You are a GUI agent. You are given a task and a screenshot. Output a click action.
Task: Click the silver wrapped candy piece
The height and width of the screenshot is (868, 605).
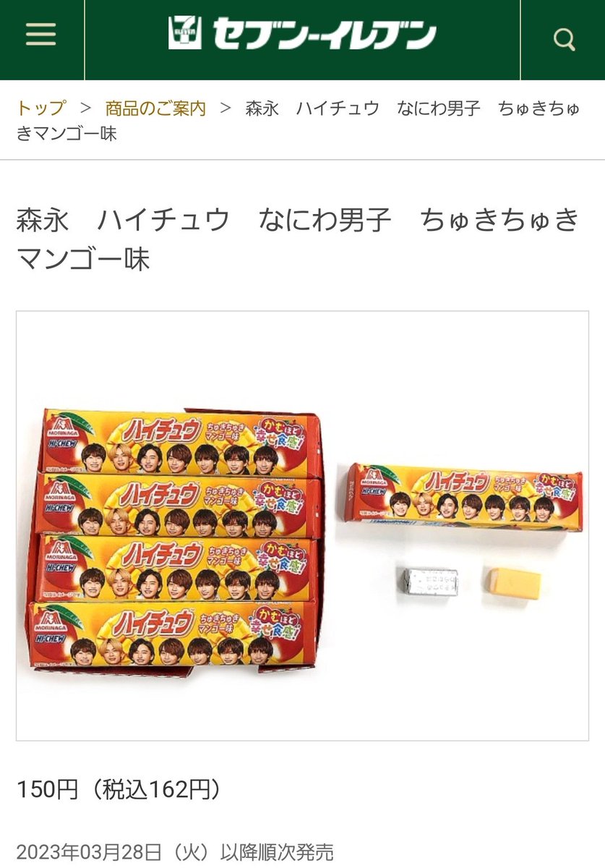[429, 582]
